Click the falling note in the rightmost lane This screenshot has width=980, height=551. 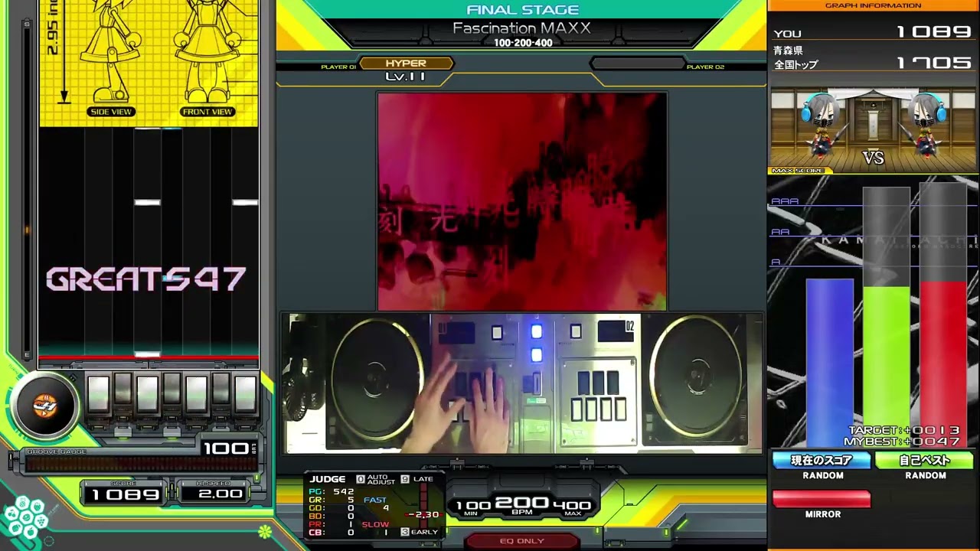coord(245,202)
